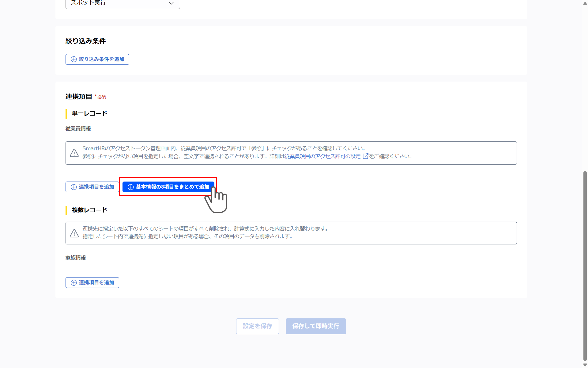Screen dimensions: 588x368
Task: Open 従業員項目のアクセス許可の設定 link
Action: (x=323, y=156)
